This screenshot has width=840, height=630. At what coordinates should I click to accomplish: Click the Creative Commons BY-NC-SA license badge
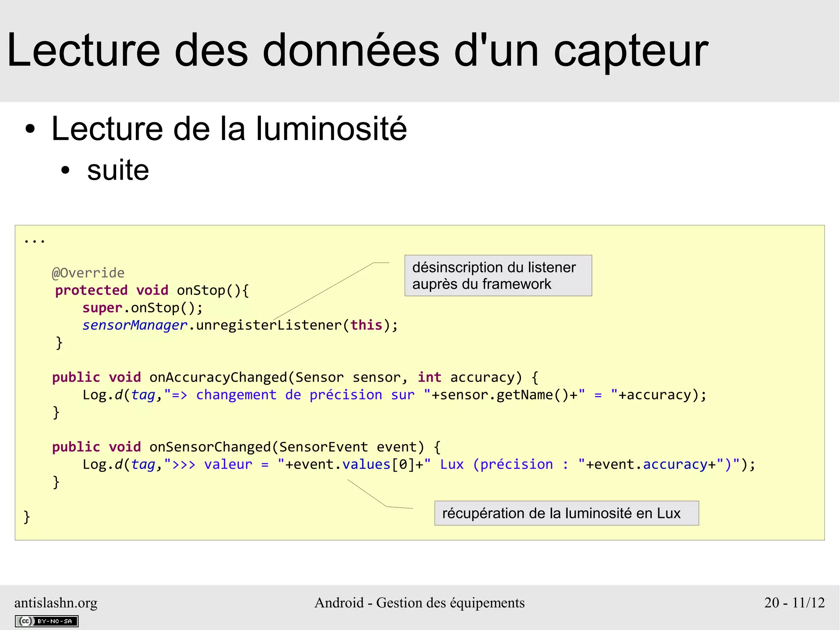pos(47,621)
